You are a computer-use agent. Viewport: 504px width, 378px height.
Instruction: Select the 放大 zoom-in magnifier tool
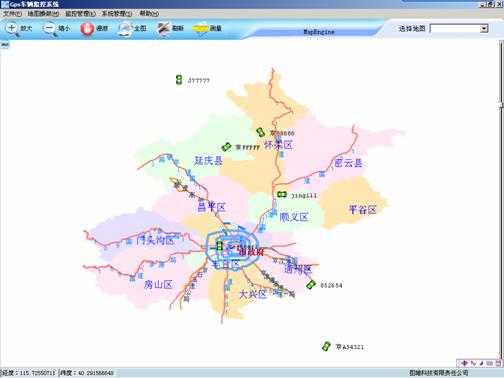(x=18, y=28)
